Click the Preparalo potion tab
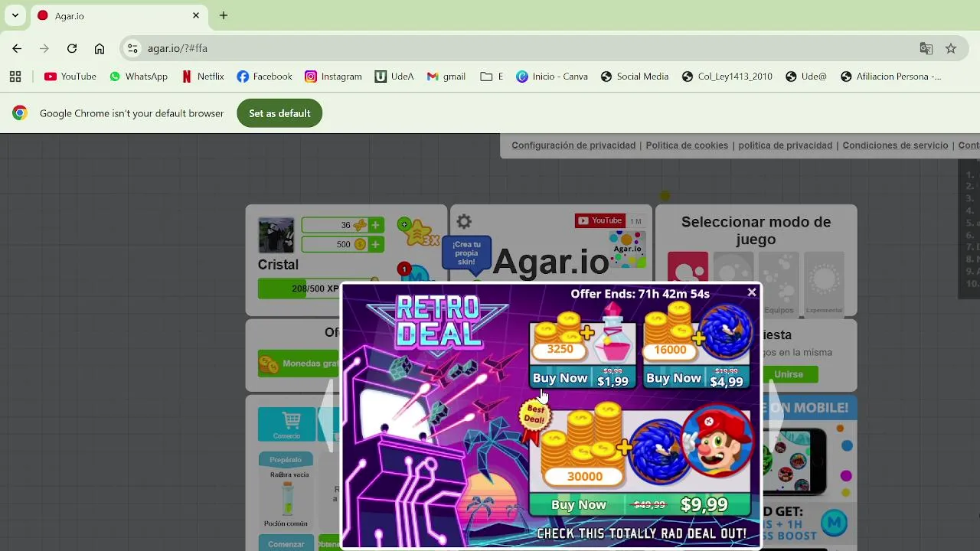 pos(286,460)
